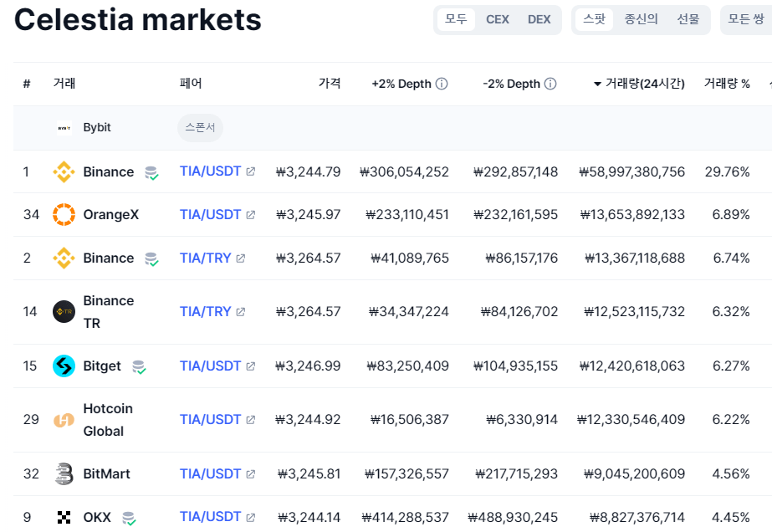Screen dimensions: 772x532
Task: Select the 스팟 market type tab
Action: pyautogui.click(x=594, y=20)
